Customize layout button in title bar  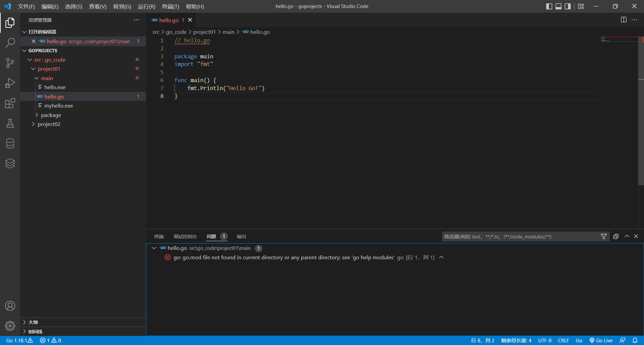[581, 6]
